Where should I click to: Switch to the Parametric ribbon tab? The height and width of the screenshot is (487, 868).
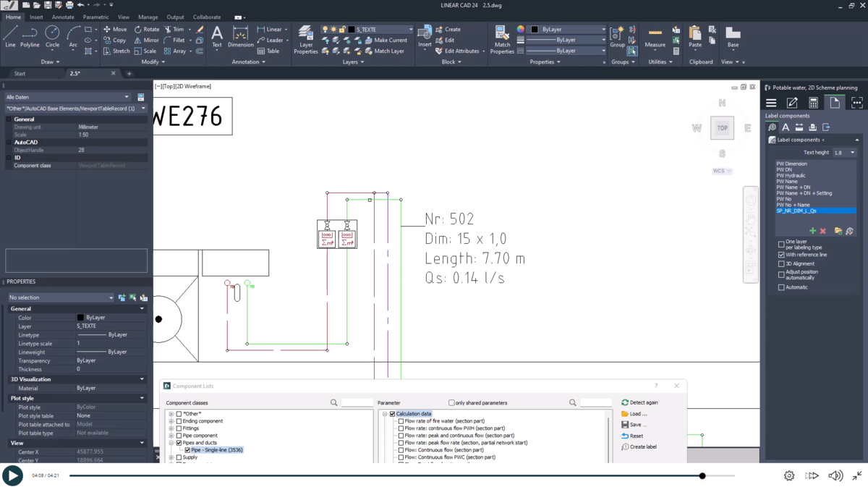(x=96, y=17)
